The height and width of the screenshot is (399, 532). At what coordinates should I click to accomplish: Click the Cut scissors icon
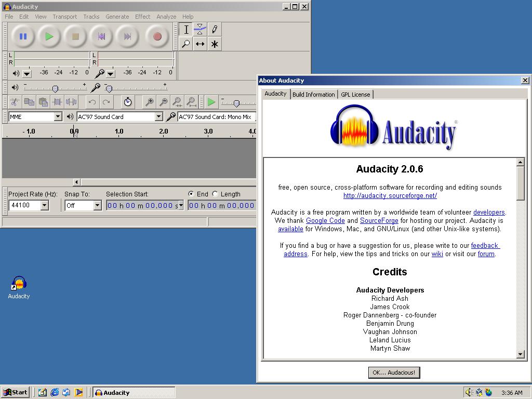15,102
